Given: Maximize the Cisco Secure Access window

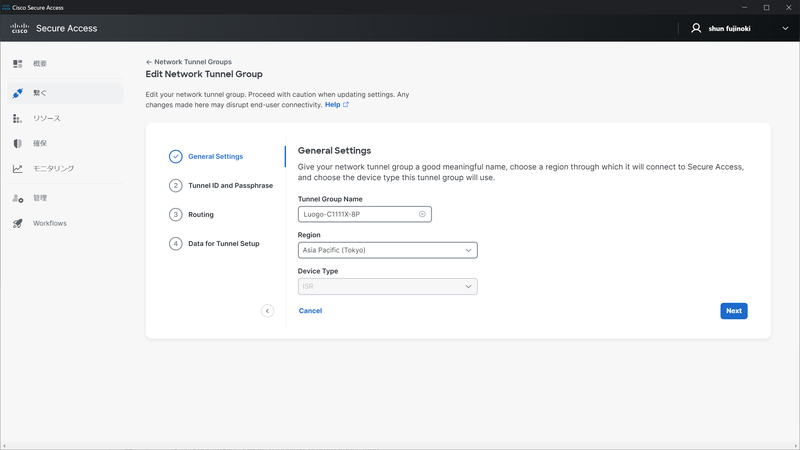Looking at the screenshot, I should [x=766, y=7].
